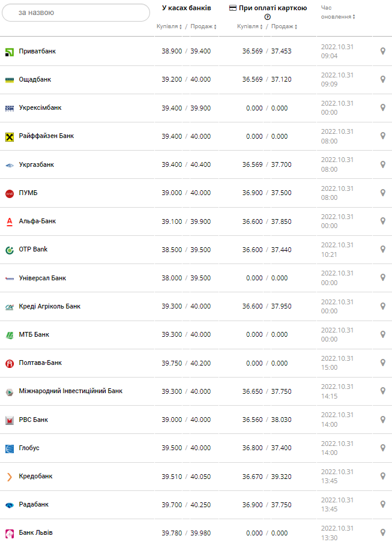Click the Банк Львів location pin
The height and width of the screenshot is (545, 392).
pos(382,532)
